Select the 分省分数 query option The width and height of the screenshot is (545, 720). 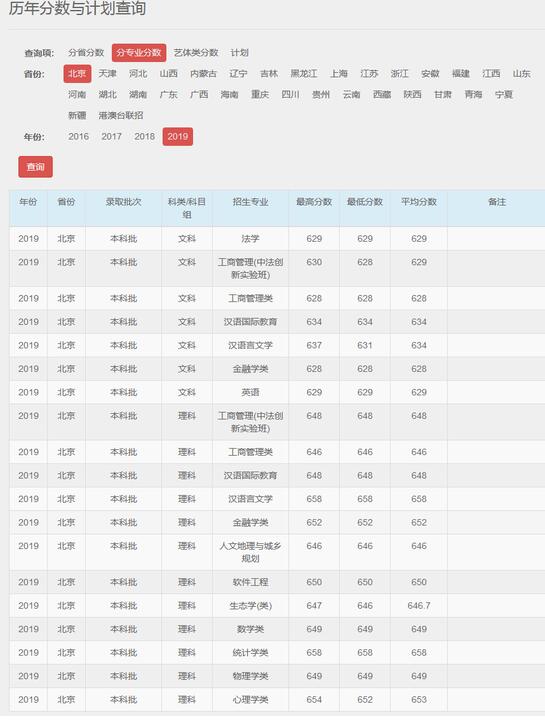86,53
